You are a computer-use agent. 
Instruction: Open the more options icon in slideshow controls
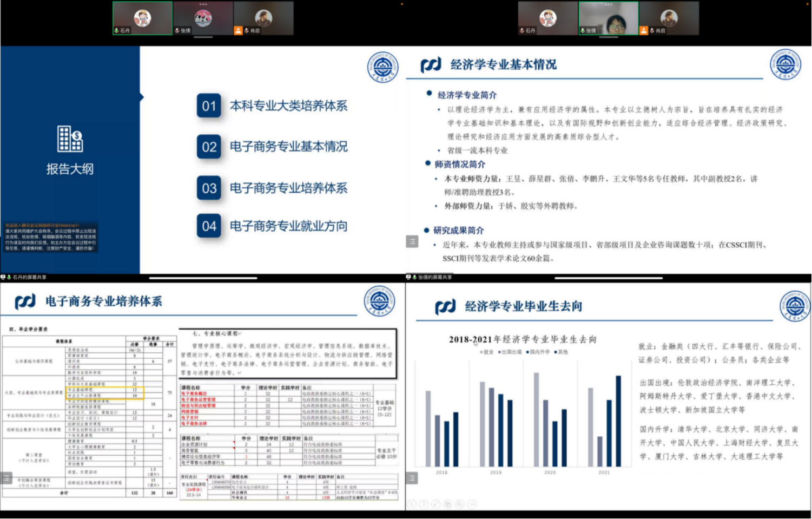pos(472,504)
